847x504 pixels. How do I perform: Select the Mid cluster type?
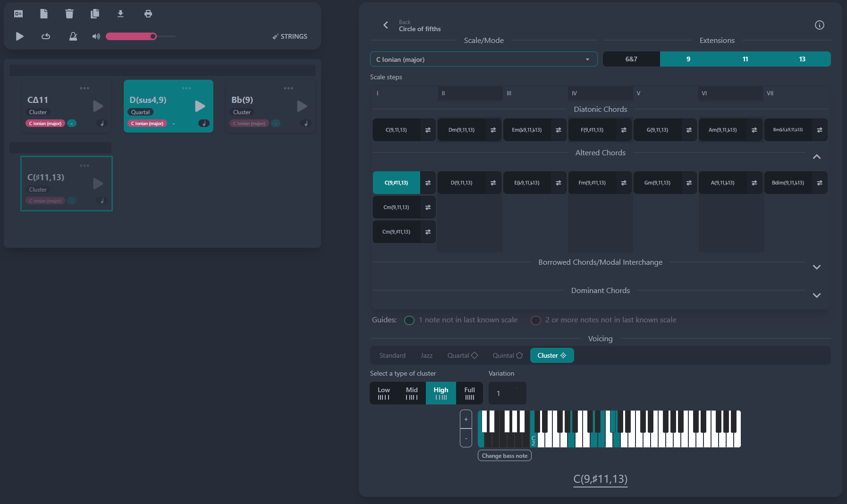411,393
